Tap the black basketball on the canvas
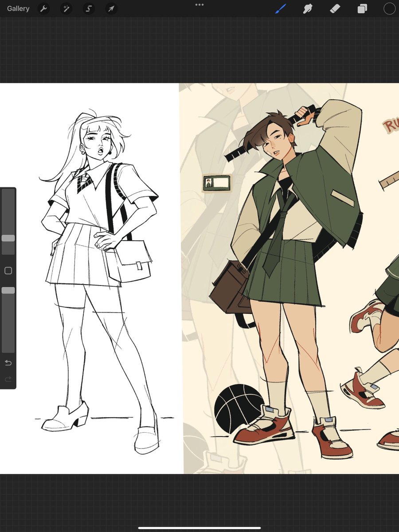This screenshot has height=532, width=399. point(239,409)
